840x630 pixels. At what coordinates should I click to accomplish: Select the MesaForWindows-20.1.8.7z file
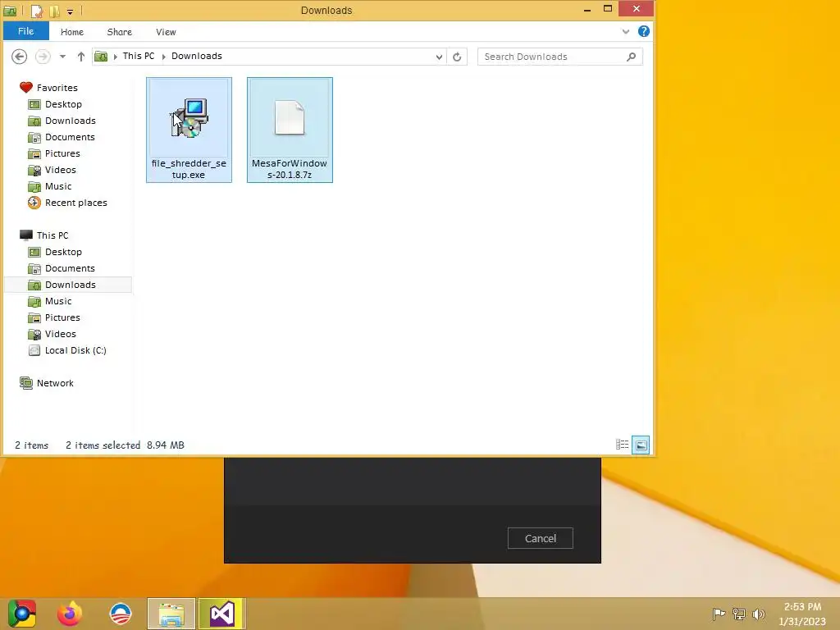click(x=290, y=130)
